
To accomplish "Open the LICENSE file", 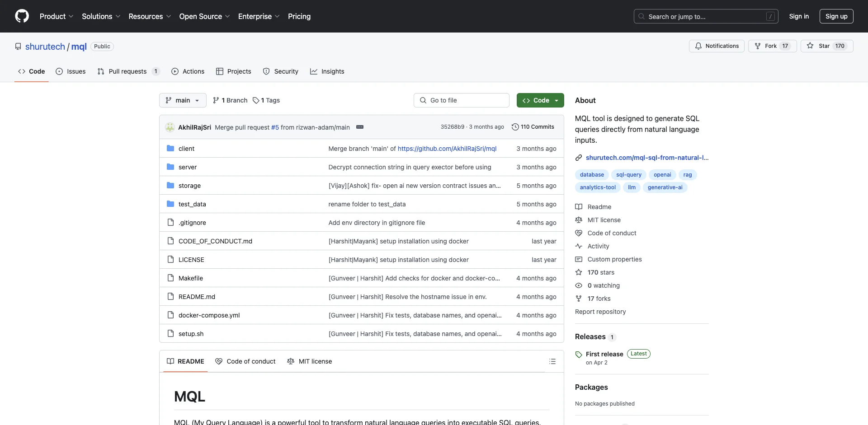I will pos(191,260).
